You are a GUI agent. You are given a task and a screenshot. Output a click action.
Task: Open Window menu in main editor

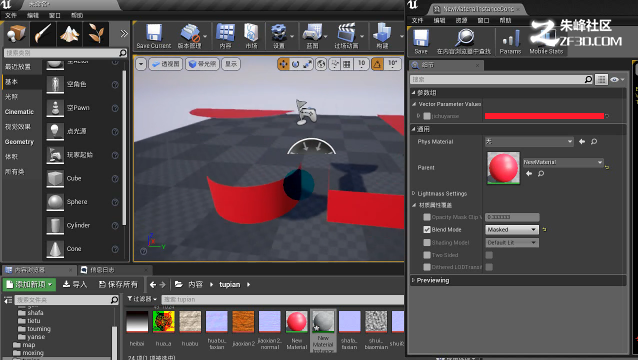[x=55, y=15]
